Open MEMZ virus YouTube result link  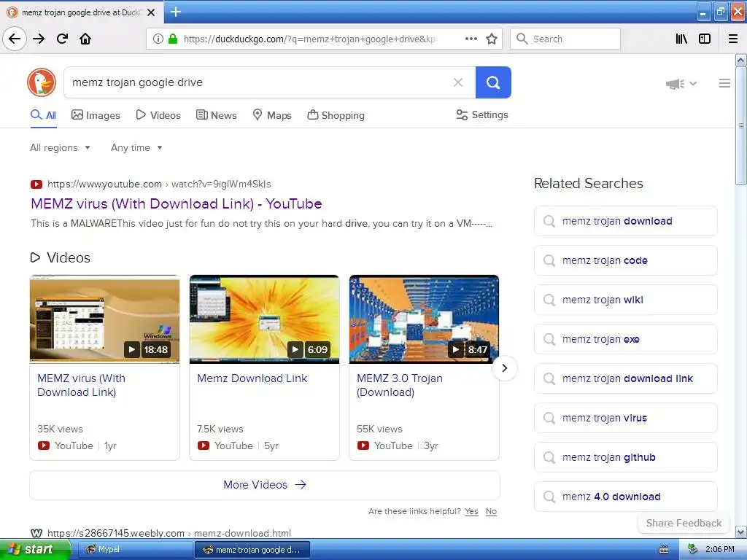point(177,204)
